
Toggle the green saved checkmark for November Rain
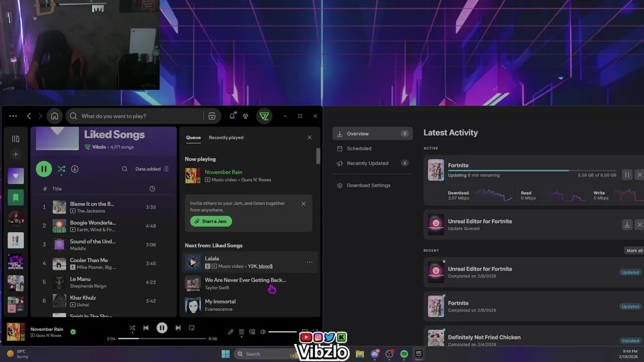[x=73, y=332]
